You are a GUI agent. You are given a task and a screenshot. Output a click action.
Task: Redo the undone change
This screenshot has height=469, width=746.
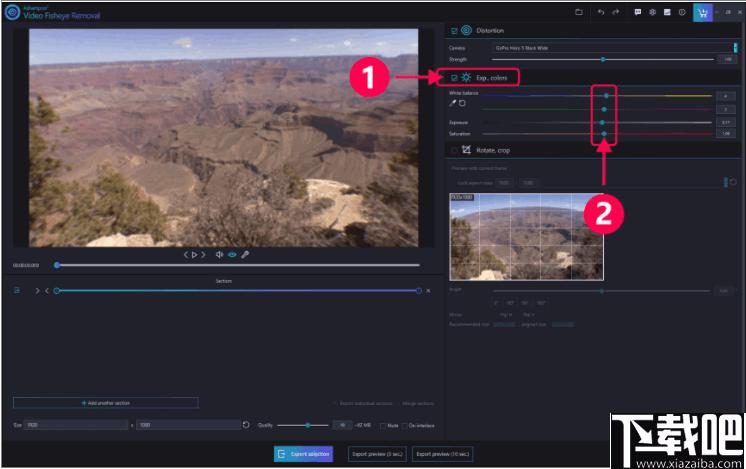tap(616, 12)
